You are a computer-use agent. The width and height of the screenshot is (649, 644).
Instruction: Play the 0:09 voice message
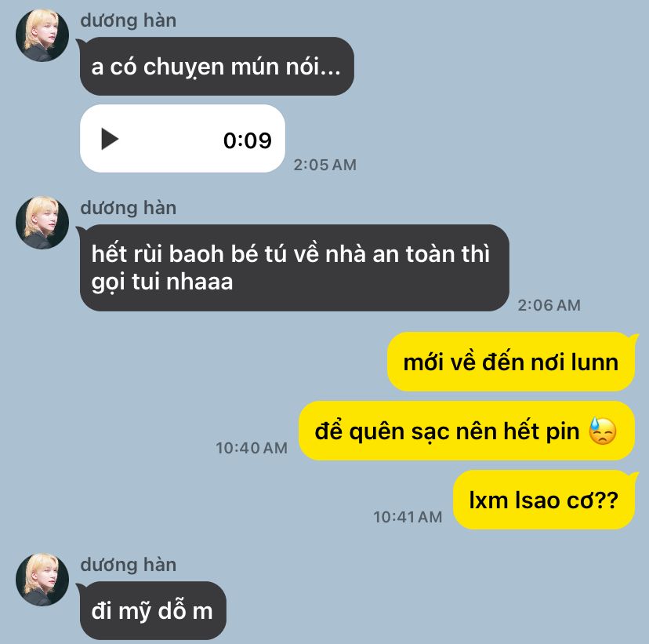[x=110, y=139]
